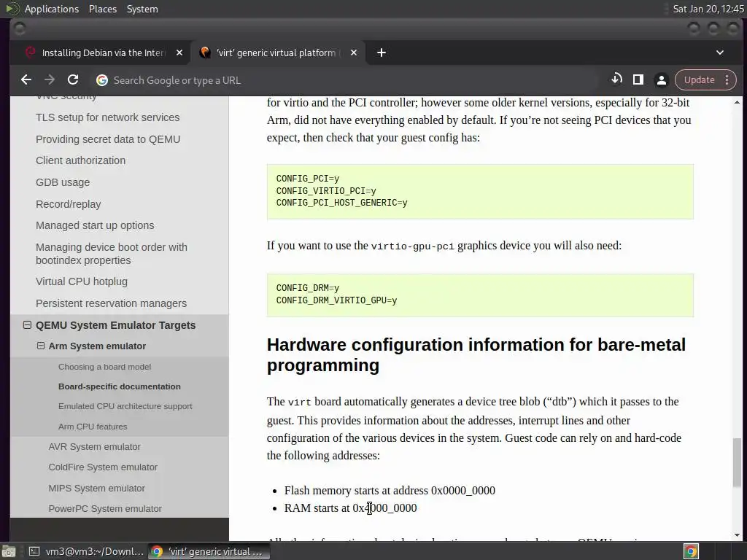The image size is (747, 560).
Task: Open Persistent reservation managers page
Action: click(x=111, y=303)
